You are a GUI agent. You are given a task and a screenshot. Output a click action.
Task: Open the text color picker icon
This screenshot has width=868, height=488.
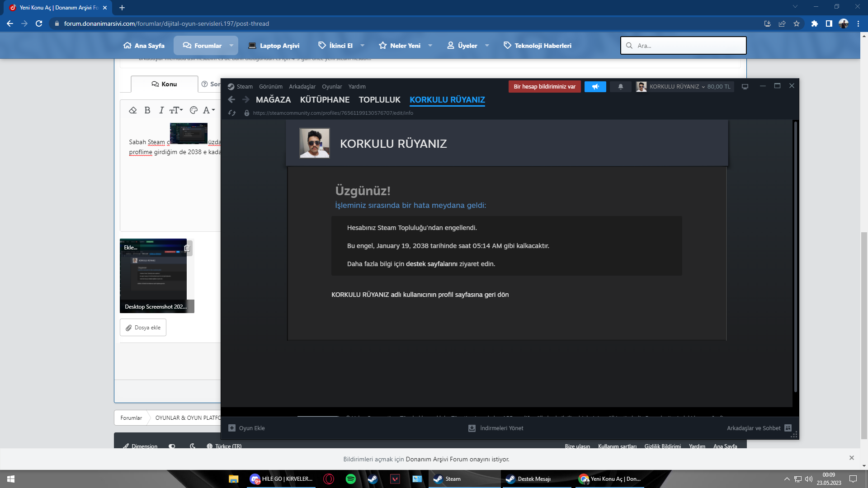193,110
